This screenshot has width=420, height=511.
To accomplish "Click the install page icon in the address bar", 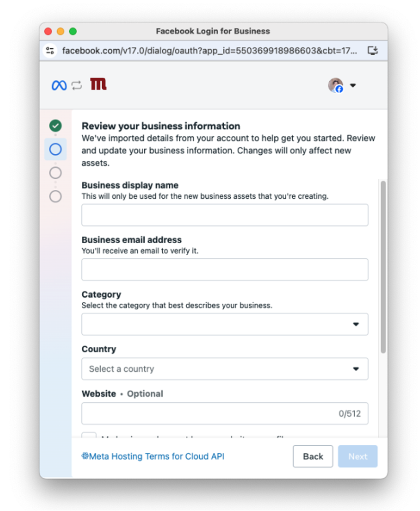I will pyautogui.click(x=373, y=51).
